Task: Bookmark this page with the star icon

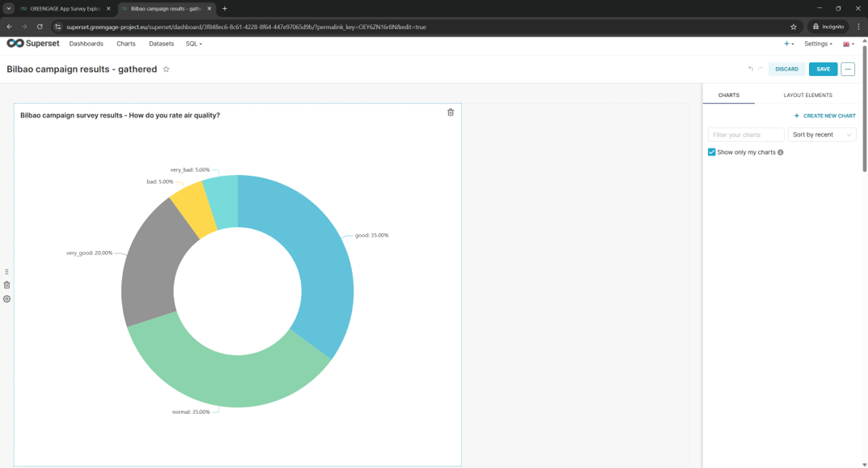Action: (x=794, y=27)
